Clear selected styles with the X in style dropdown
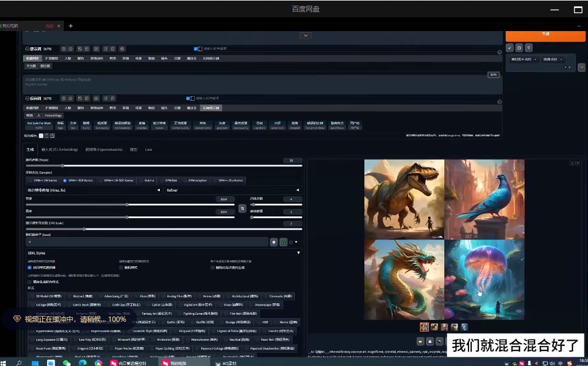The image size is (588, 366). (x=565, y=67)
